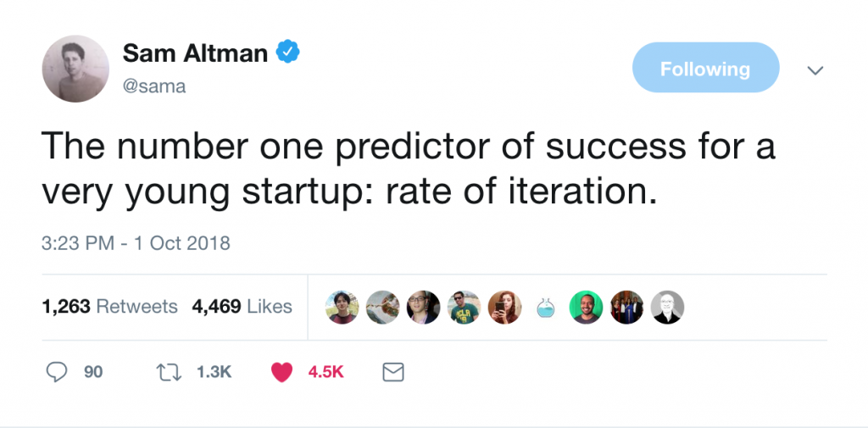Open the red-haired liker's avatar
The width and height of the screenshot is (868, 428).
(x=505, y=307)
